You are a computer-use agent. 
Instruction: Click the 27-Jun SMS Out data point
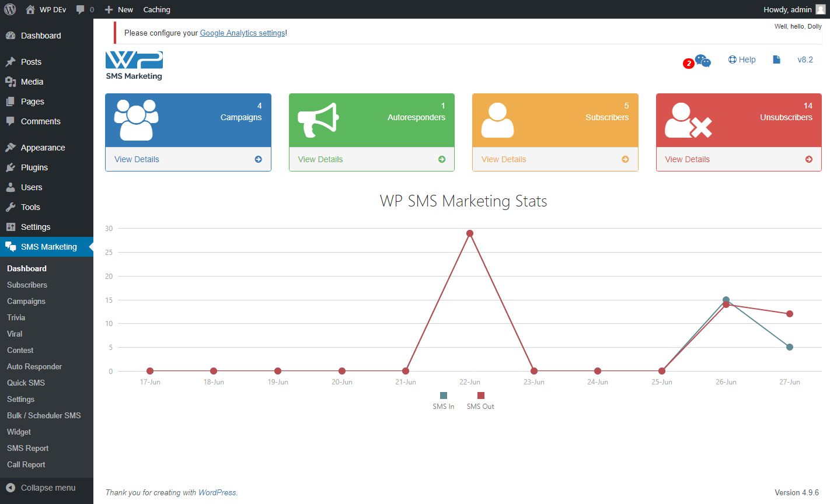coord(790,314)
